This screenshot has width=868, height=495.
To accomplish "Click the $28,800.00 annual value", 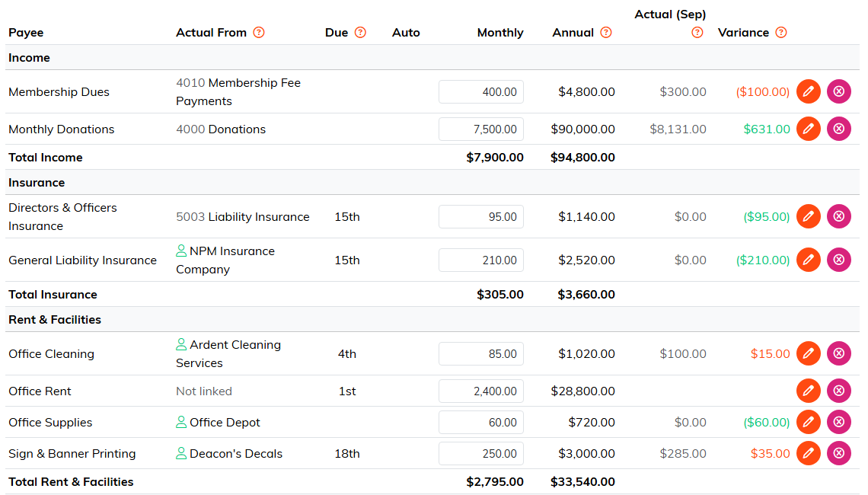I will click(582, 391).
